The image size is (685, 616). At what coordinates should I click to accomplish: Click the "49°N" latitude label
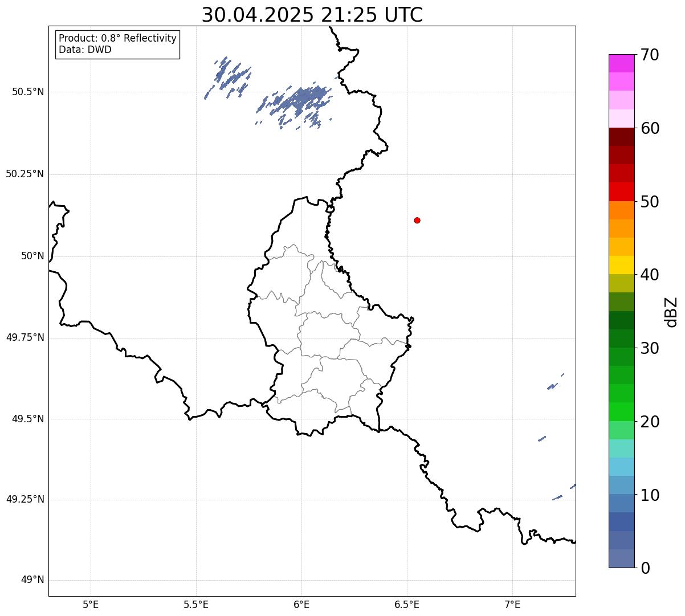pos(32,580)
